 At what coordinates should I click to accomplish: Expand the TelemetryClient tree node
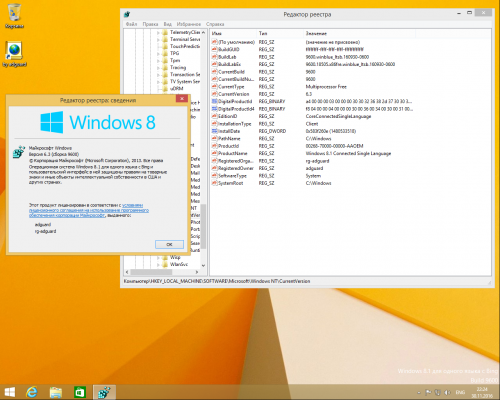pos(158,32)
